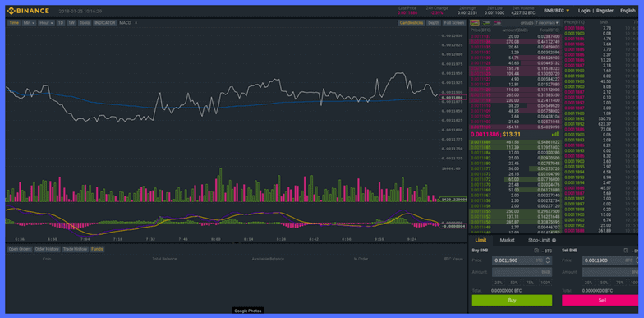This screenshot has height=318, width=644.
Task: Open the English language selector
Action: click(628, 11)
